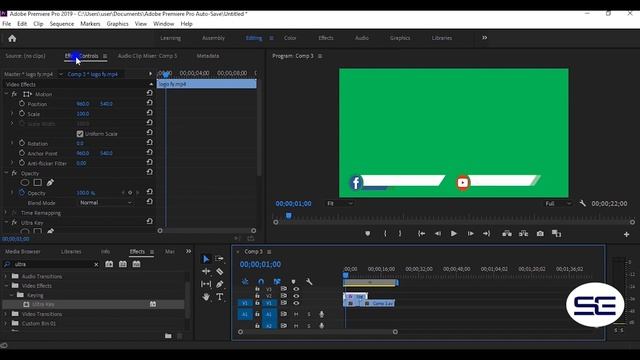Clear the effects search field

96,264
